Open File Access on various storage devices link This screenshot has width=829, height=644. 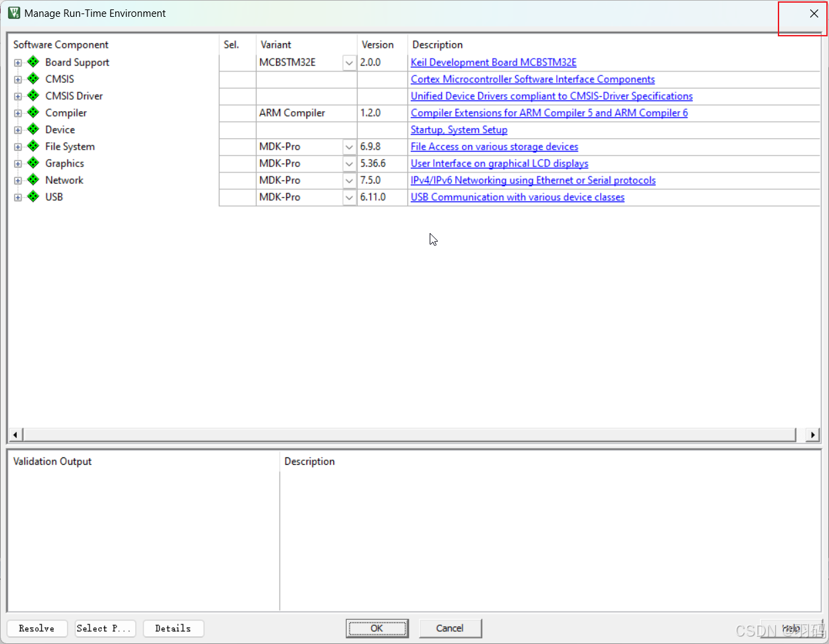point(494,146)
